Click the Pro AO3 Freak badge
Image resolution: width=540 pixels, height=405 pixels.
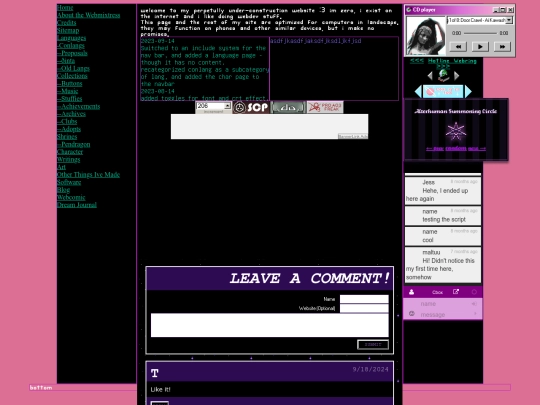325,107
